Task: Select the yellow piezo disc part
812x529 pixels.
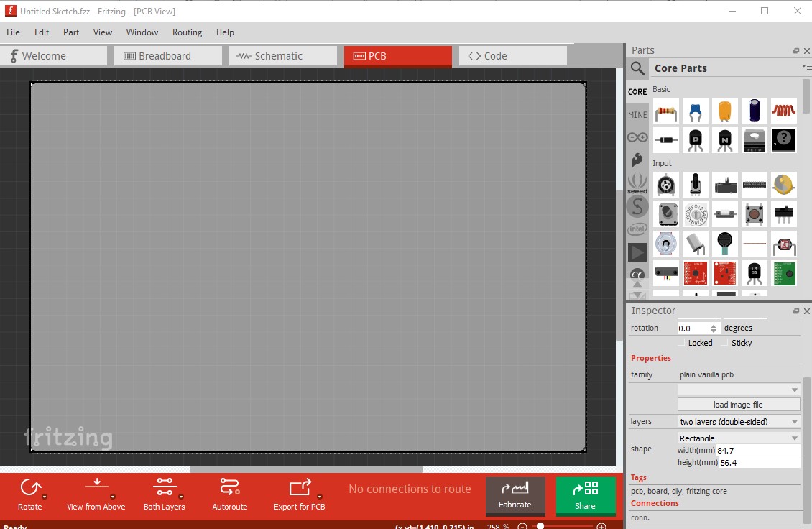Action: tap(784, 185)
